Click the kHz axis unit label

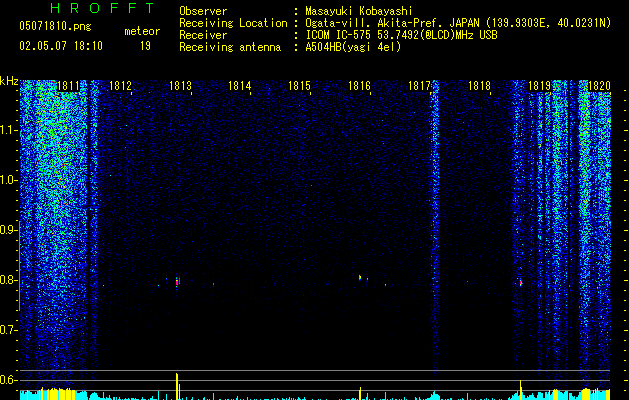point(9,81)
